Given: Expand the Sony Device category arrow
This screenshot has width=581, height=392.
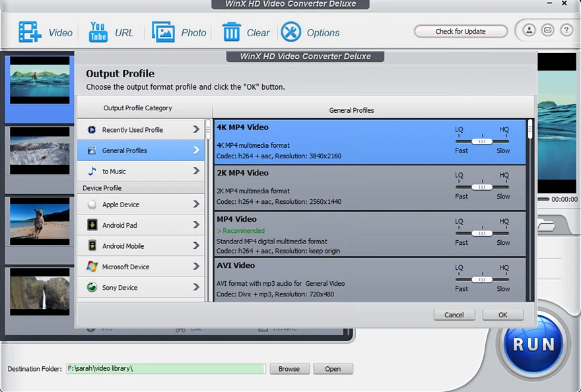Looking at the screenshot, I should pyautogui.click(x=196, y=287).
